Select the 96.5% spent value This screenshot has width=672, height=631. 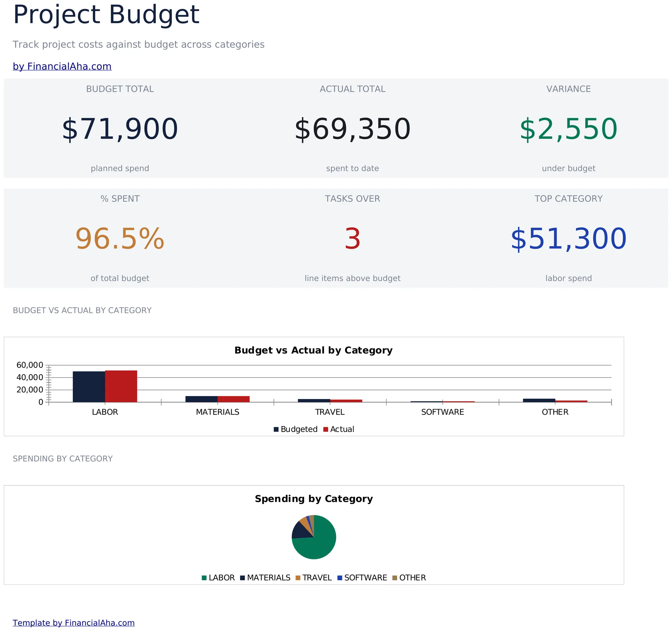[120, 239]
